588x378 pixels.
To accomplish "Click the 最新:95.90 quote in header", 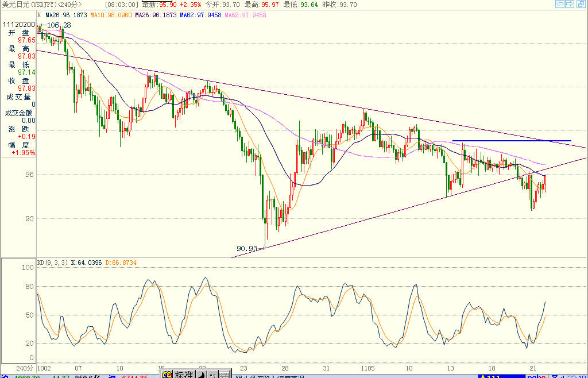I will tap(160, 5).
